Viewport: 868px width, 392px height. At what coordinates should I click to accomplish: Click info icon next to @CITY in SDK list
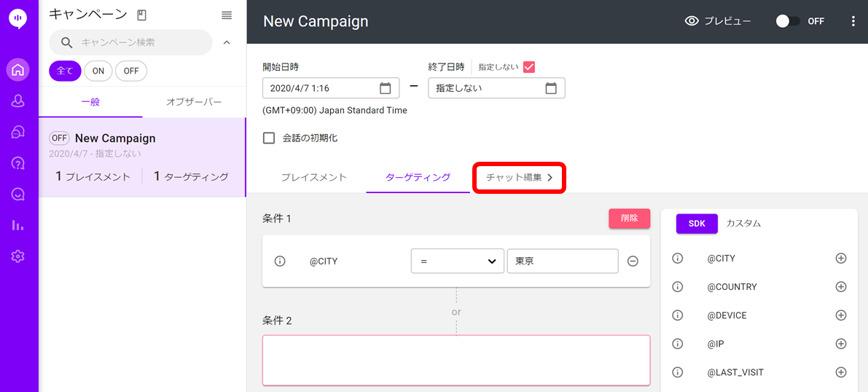(677, 258)
